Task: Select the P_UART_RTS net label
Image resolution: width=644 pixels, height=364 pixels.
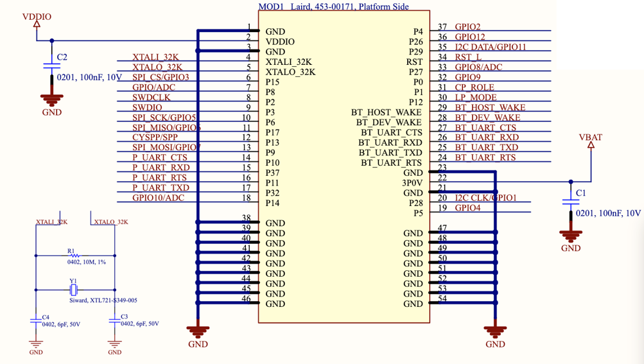Action: [x=159, y=177]
